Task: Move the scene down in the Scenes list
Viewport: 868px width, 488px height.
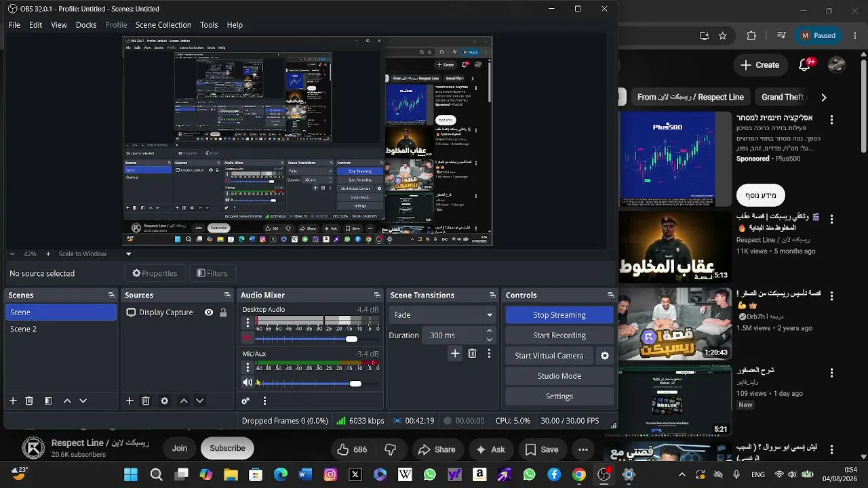Action: pyautogui.click(x=83, y=401)
